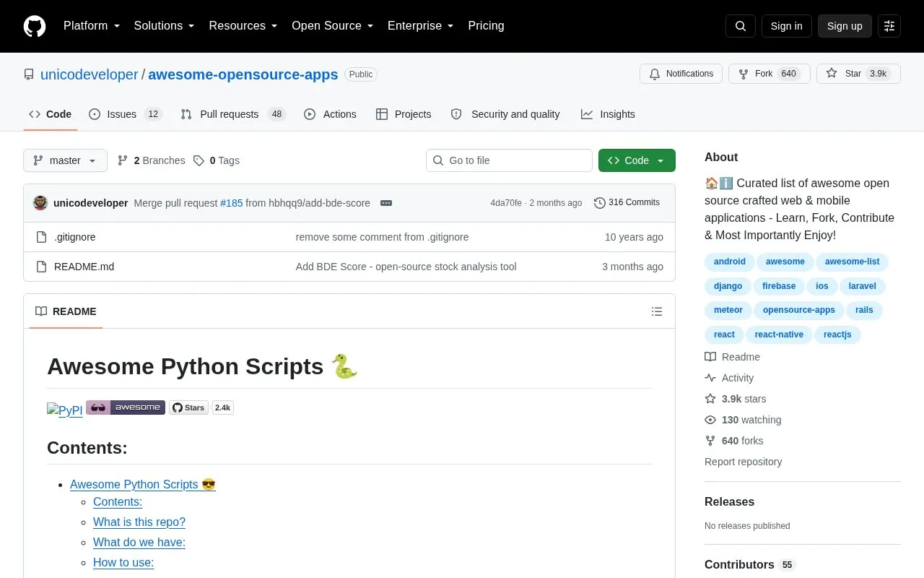
Task: Open 'How to use:' contents link
Action: coord(123,562)
